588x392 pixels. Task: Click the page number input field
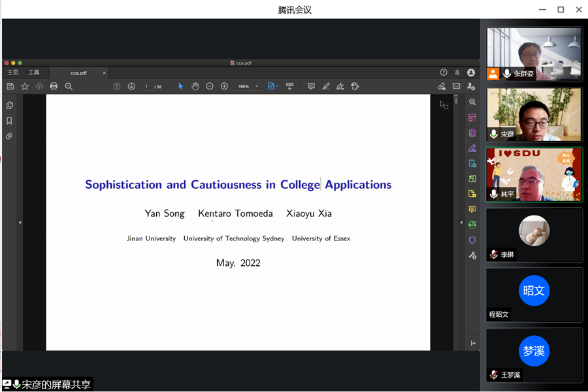(x=146, y=86)
